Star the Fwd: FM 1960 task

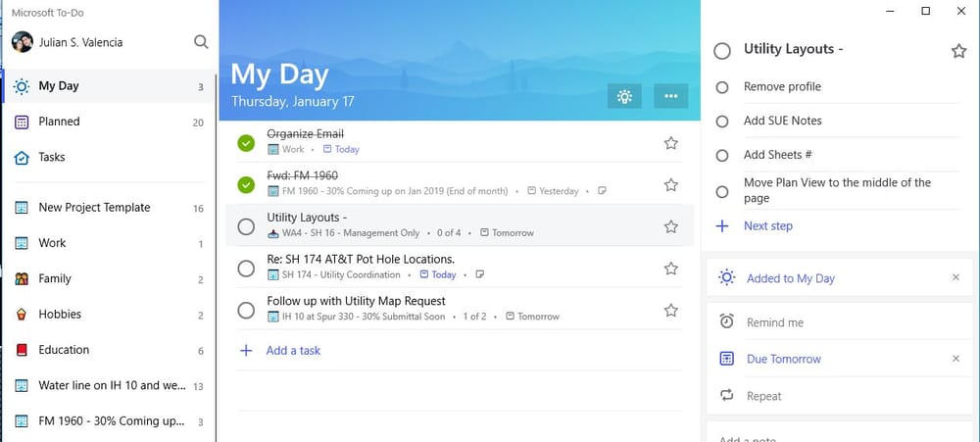(670, 185)
